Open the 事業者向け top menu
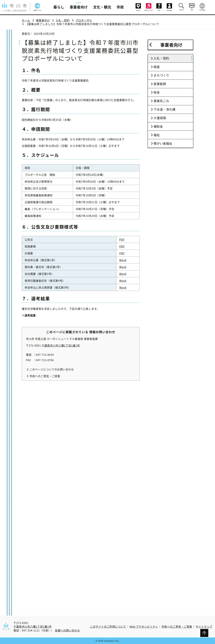 (x=79, y=7)
